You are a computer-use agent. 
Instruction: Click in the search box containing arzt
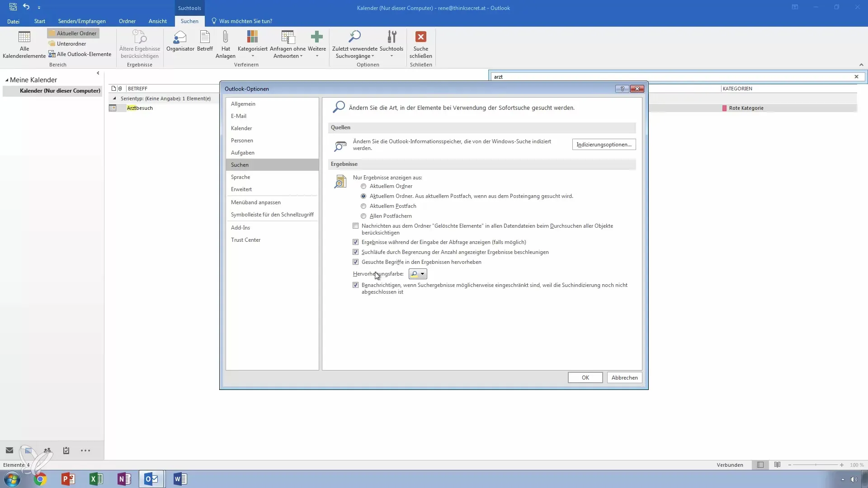pos(671,77)
